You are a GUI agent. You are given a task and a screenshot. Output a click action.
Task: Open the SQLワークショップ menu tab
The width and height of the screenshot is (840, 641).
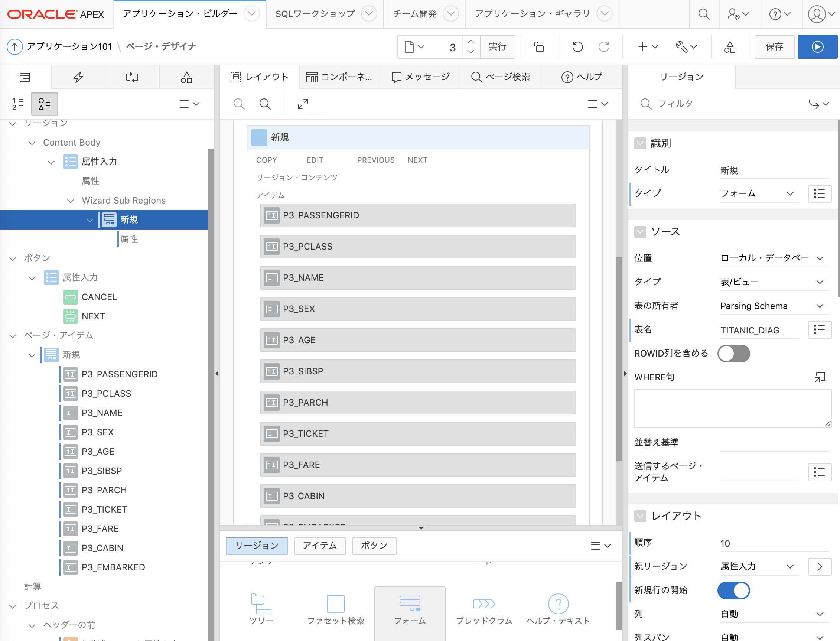coord(316,14)
